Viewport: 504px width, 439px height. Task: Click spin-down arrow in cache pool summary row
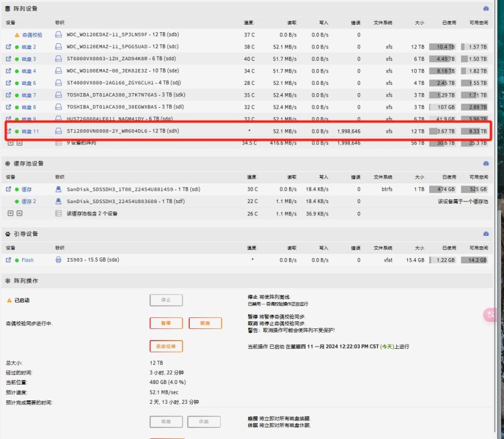pos(11,214)
